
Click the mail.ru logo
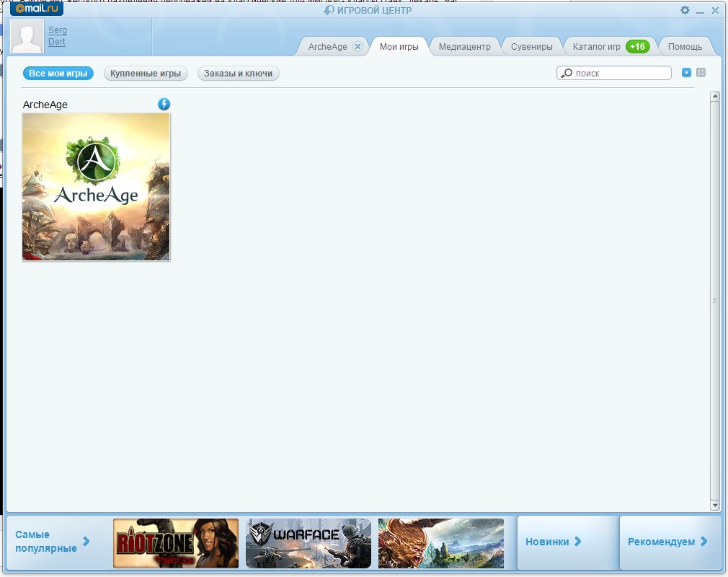coord(37,9)
